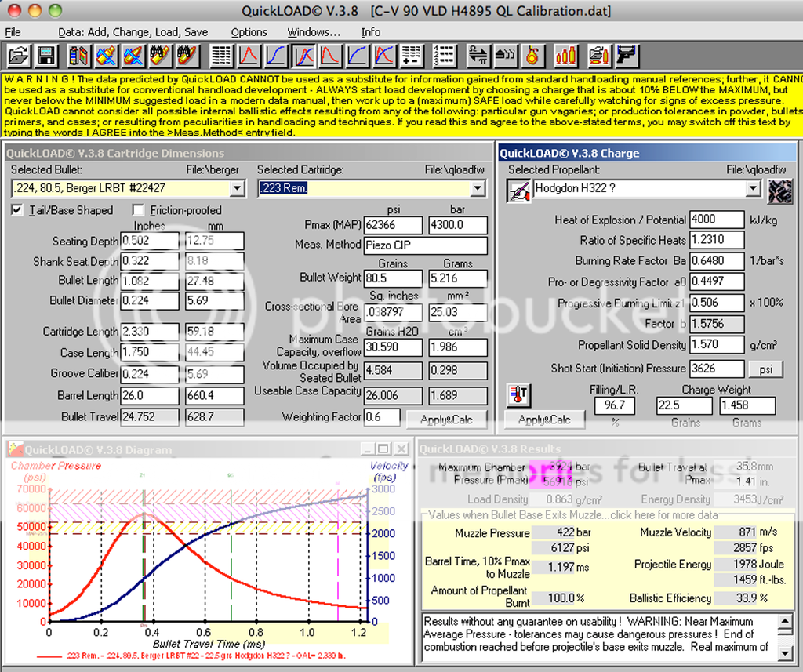Click the psi unit toggle button
Viewport: 803px width, 672px height.
(765, 369)
